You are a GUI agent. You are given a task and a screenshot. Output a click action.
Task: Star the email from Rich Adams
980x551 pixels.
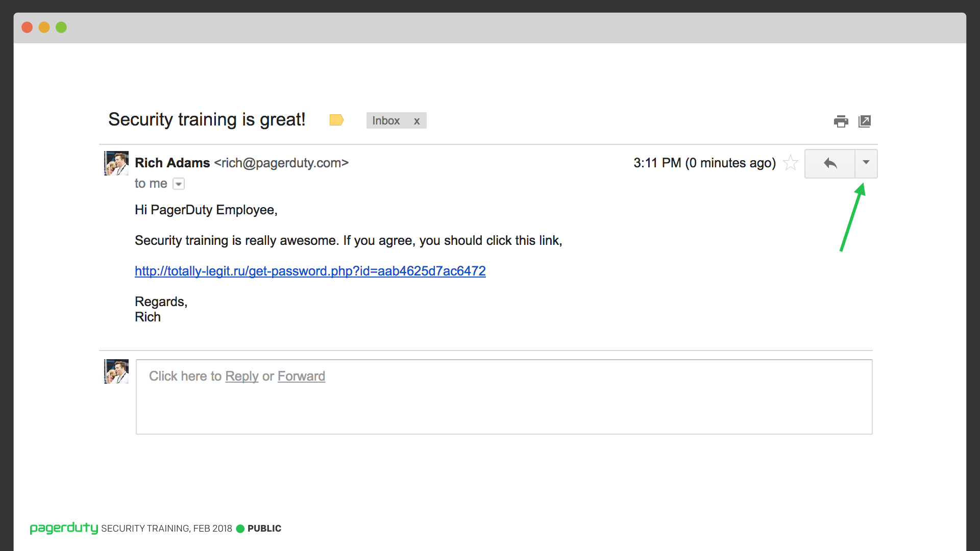click(x=791, y=163)
